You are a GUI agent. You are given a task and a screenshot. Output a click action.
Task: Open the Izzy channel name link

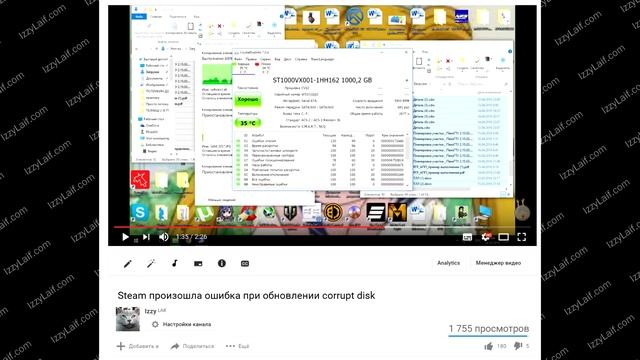coord(151,311)
